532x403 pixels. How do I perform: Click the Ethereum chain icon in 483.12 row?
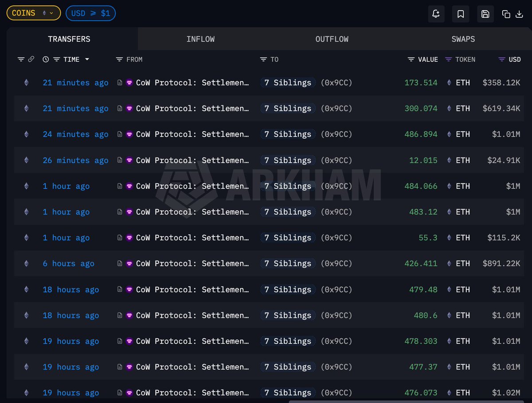[26, 212]
